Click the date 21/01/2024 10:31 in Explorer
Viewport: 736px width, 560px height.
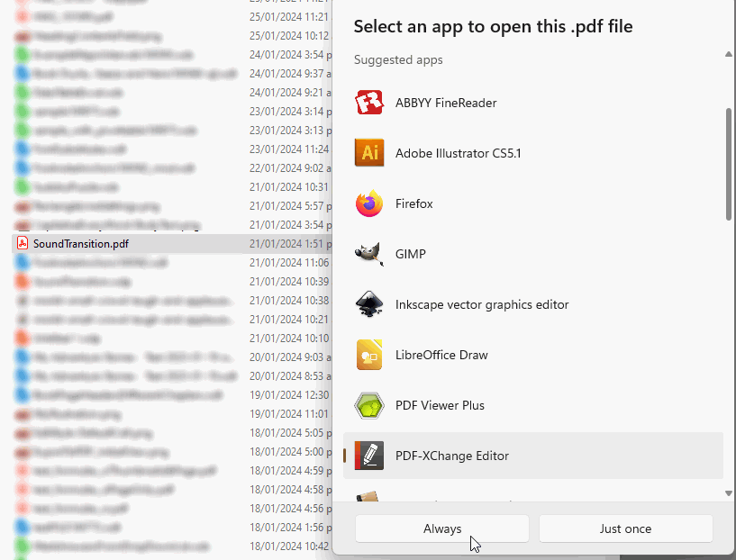click(x=289, y=187)
